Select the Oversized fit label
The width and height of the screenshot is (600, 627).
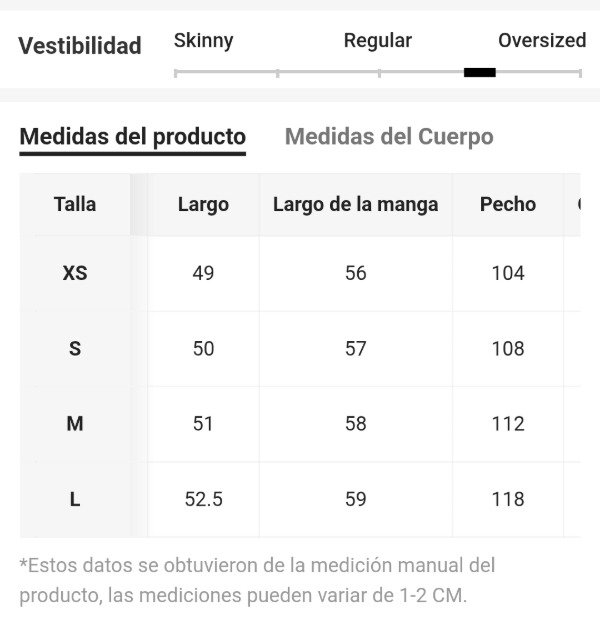click(541, 41)
